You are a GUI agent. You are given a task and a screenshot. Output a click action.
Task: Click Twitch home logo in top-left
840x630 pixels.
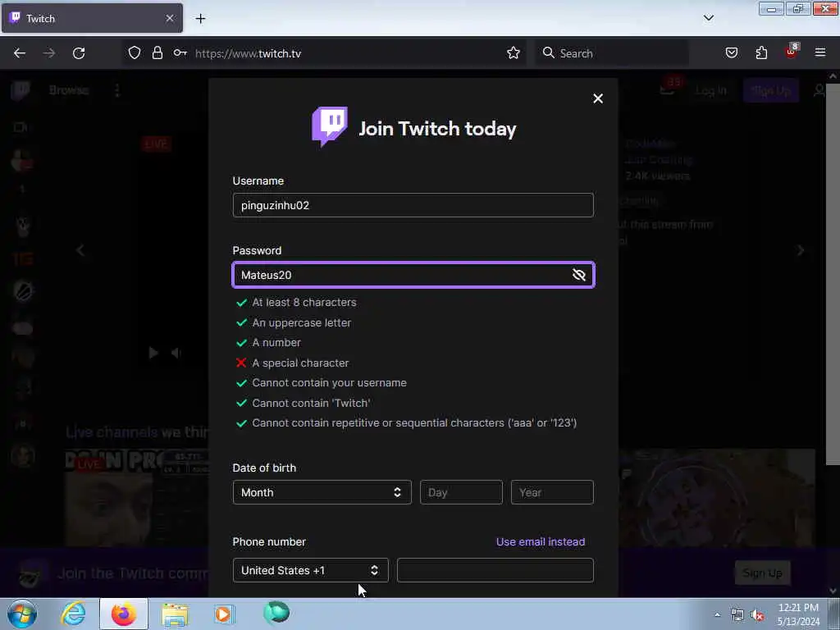(x=21, y=90)
